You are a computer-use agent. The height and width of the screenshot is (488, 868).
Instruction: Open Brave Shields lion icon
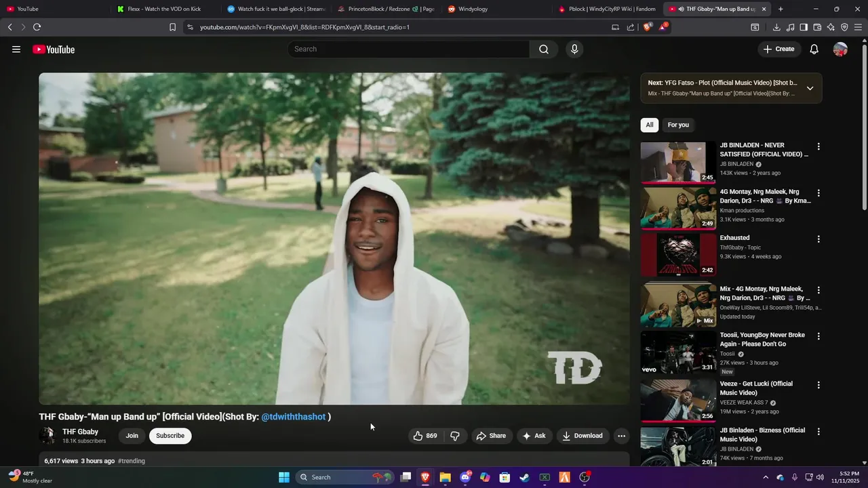(647, 27)
